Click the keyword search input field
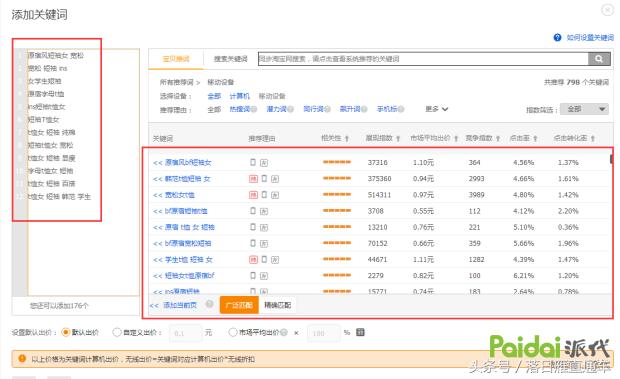 [423, 59]
